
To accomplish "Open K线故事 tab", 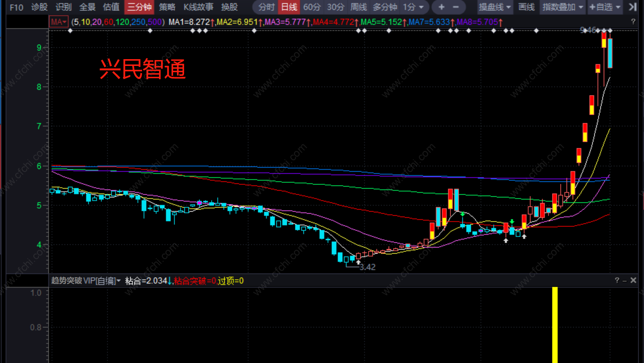I will click(x=198, y=7).
